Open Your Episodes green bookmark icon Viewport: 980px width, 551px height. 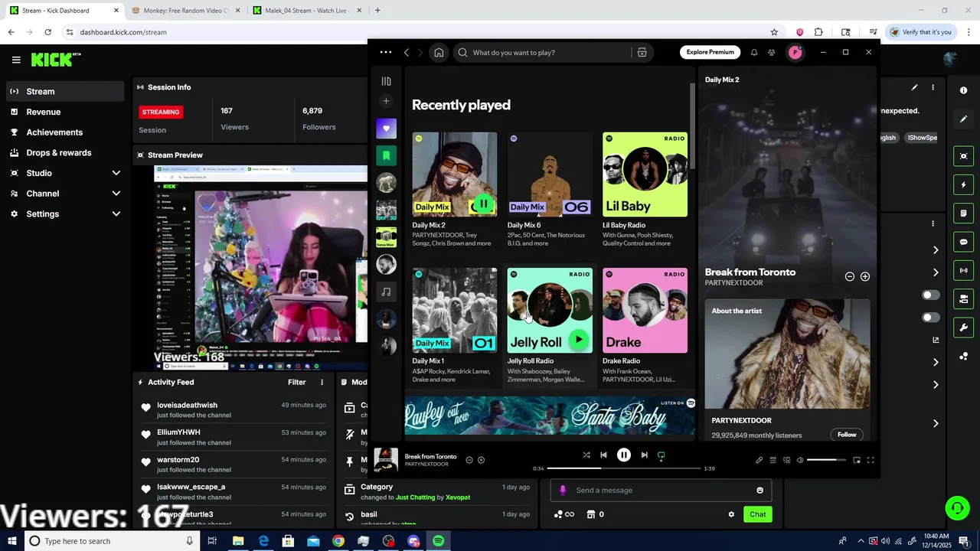(x=386, y=155)
